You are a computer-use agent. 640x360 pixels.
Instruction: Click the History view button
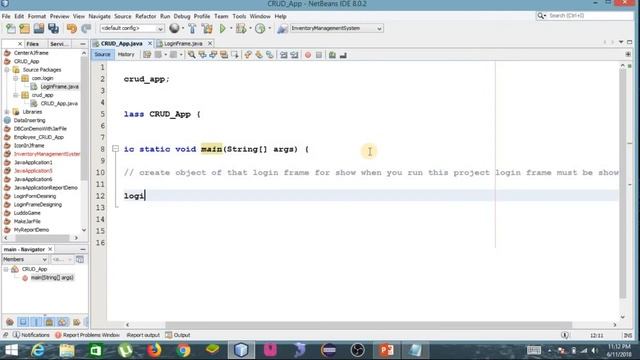pyautogui.click(x=126, y=54)
